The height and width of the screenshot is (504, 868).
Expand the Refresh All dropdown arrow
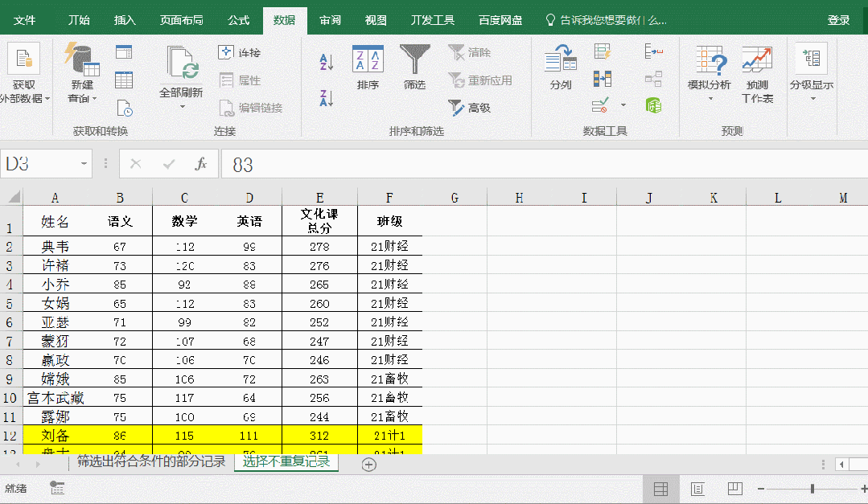pos(182,107)
